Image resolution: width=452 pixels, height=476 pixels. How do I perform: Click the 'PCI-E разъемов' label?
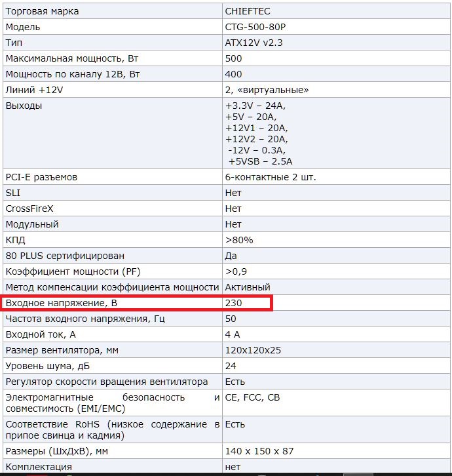coord(41,177)
